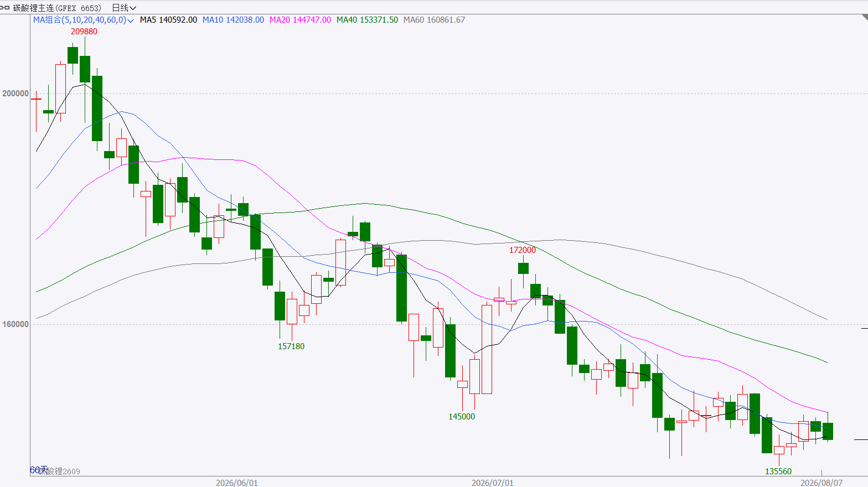This screenshot has width=868, height=487.
Task: Click the MA10 142038.00 legend value
Action: click(x=233, y=20)
